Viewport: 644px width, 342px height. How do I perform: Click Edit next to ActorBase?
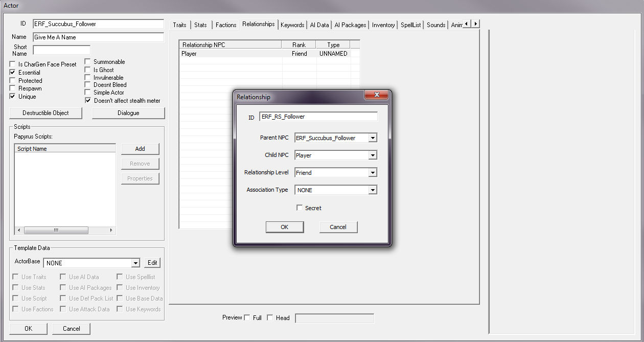point(152,263)
